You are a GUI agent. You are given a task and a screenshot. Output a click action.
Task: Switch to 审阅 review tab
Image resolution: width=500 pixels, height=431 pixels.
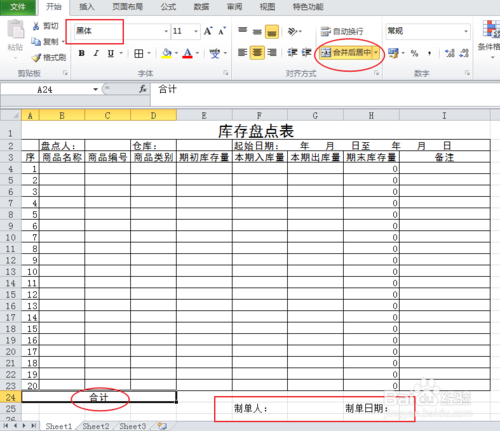click(x=234, y=7)
